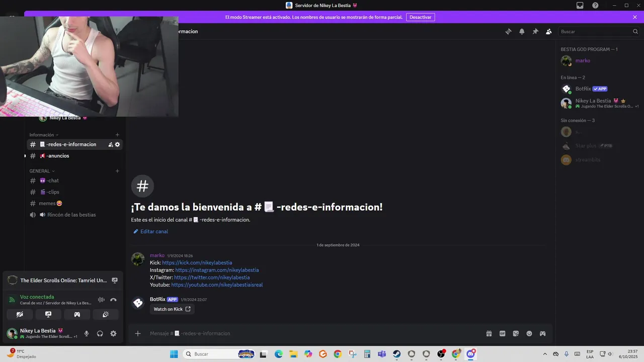644x362 pixels.
Task: Open the sticker picker
Action: 516,333
